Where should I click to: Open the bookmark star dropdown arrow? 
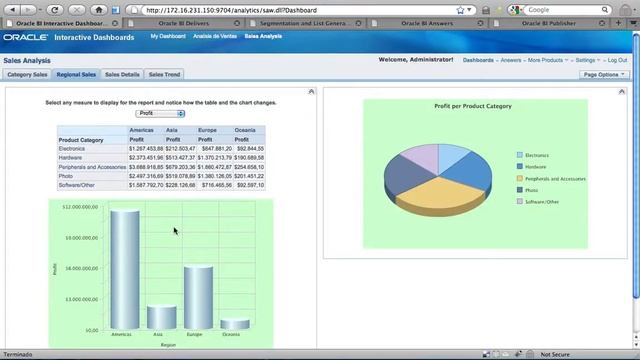469,10
